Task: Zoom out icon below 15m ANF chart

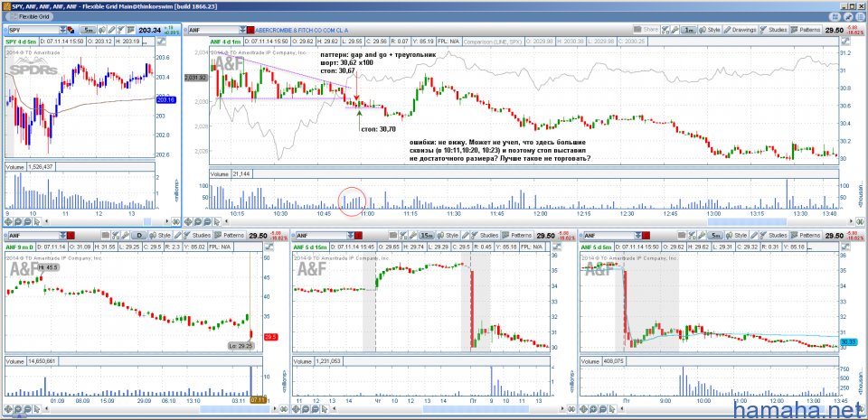Action: coord(315,409)
